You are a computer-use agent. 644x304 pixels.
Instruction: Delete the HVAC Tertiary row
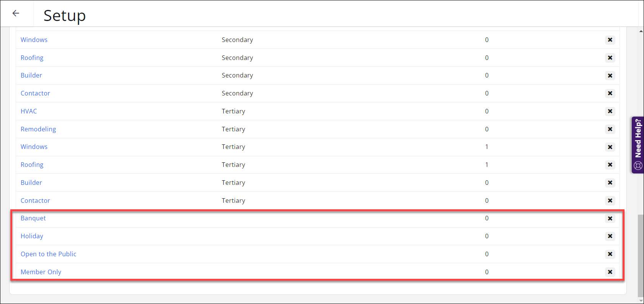click(x=610, y=111)
